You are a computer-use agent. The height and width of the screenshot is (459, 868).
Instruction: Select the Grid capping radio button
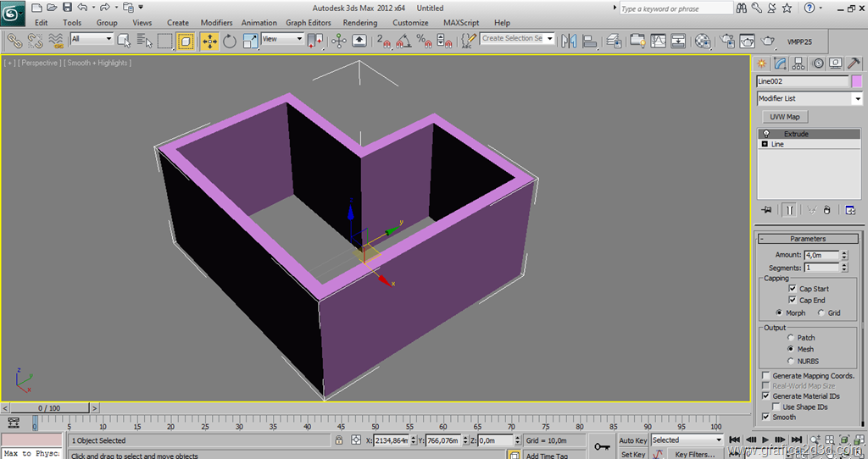(x=821, y=313)
